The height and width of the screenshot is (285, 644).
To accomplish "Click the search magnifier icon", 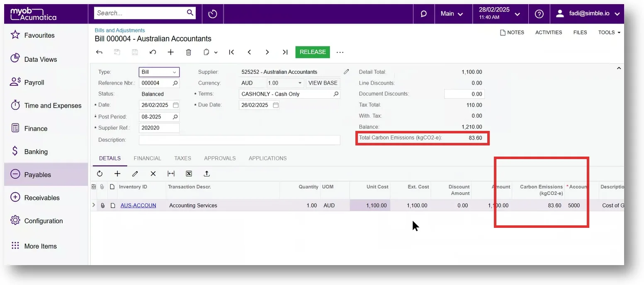I will point(190,13).
